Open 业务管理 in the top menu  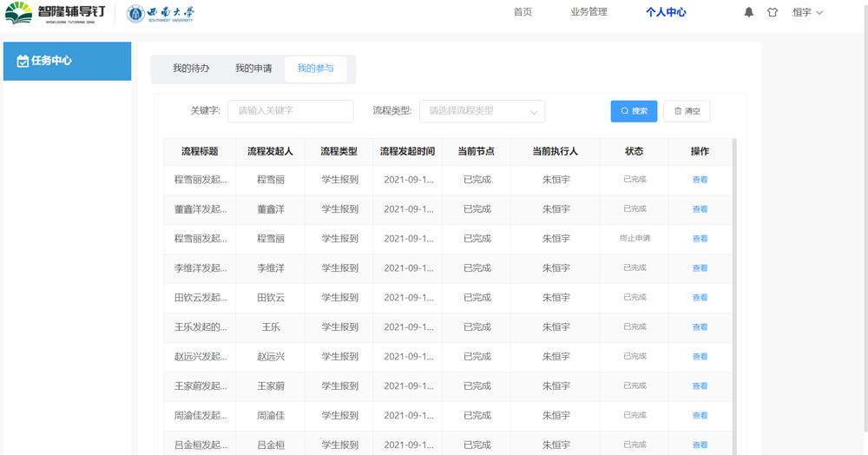click(589, 12)
